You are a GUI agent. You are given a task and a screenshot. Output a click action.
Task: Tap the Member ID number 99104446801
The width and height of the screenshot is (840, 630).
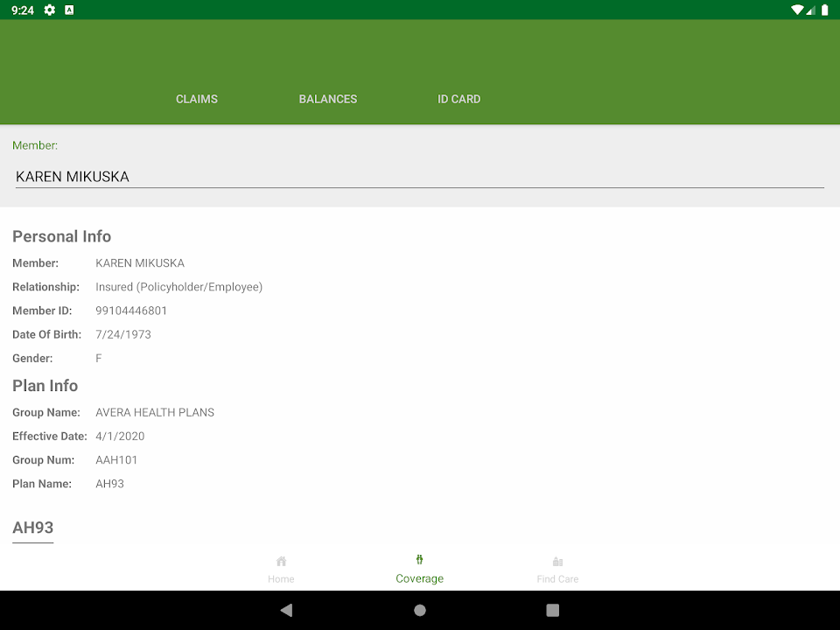pos(131,311)
